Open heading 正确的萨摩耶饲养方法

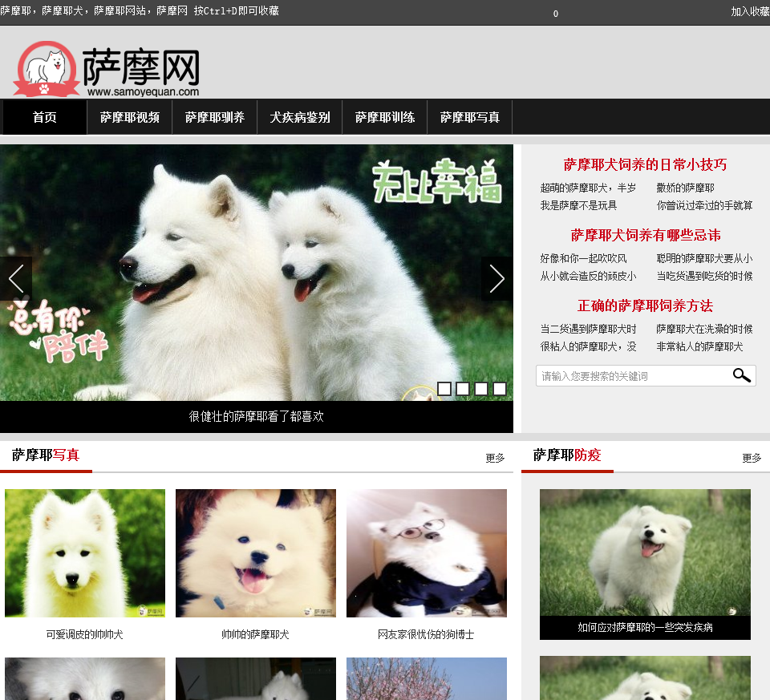click(x=645, y=305)
